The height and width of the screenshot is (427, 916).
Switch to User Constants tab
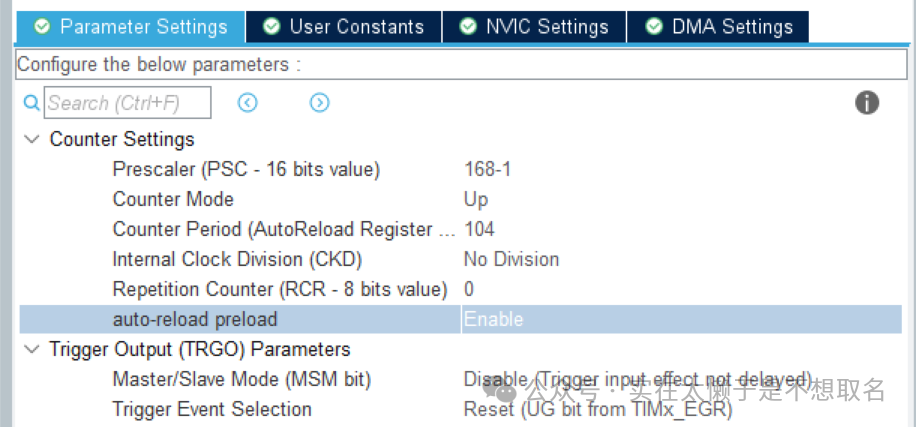(344, 26)
